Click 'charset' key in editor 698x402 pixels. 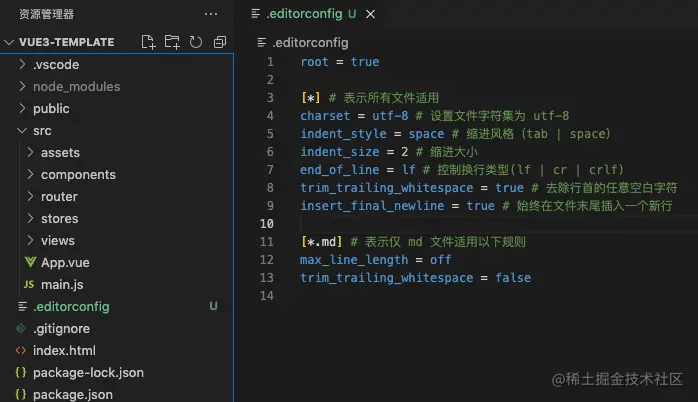[x=325, y=116]
